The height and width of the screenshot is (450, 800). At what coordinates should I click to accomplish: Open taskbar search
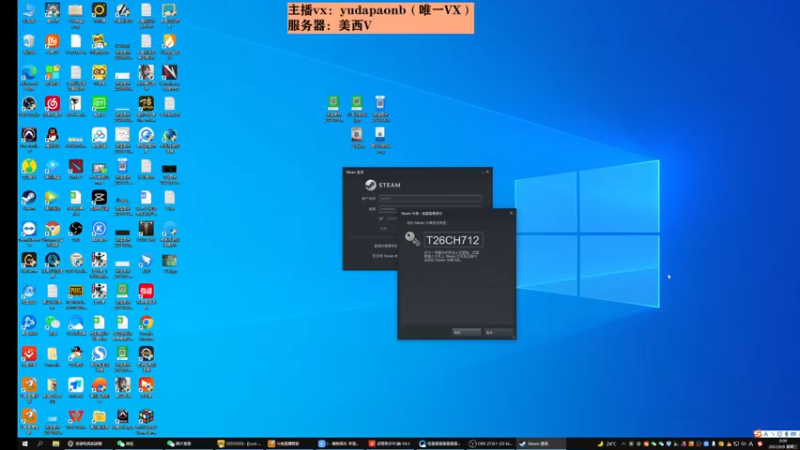pyautogui.click(x=40, y=444)
